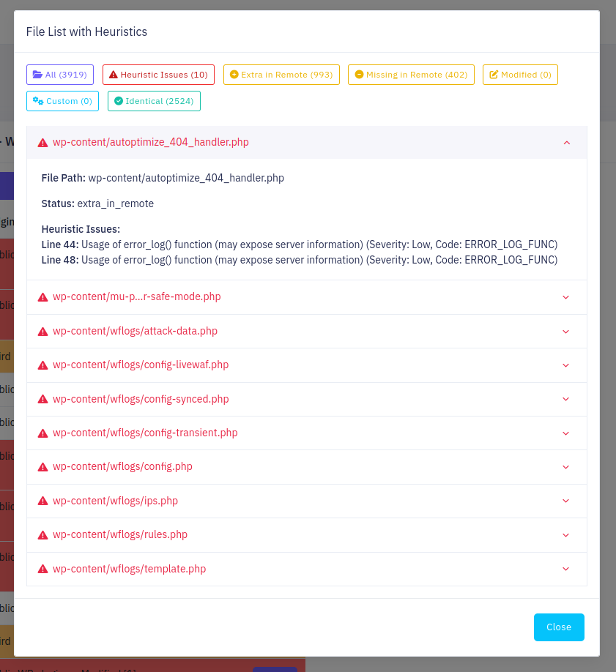Toggle the Modified (0) filter
This screenshot has height=672, width=616.
[x=520, y=75]
